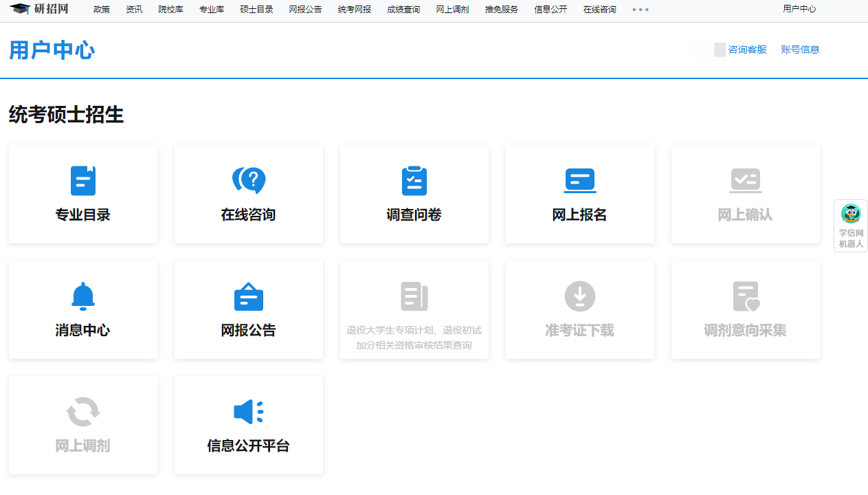Click the 研招网 logo at top left
The width and height of the screenshot is (868, 495).
click(40, 9)
